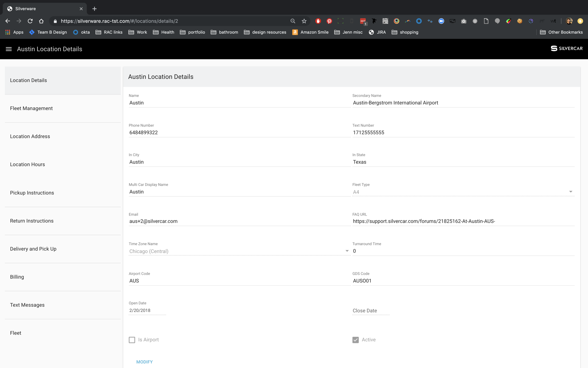Open the JIRA bookmark
The image size is (588, 368).
click(377, 32)
